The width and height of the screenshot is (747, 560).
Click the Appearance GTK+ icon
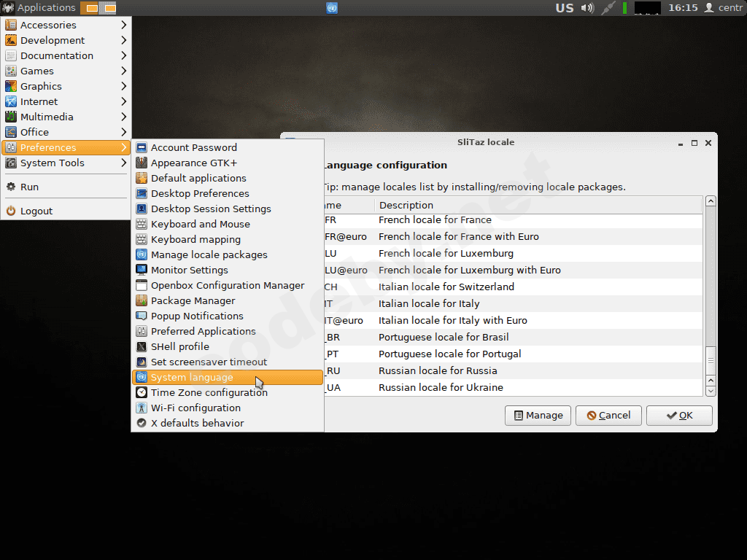pos(142,163)
